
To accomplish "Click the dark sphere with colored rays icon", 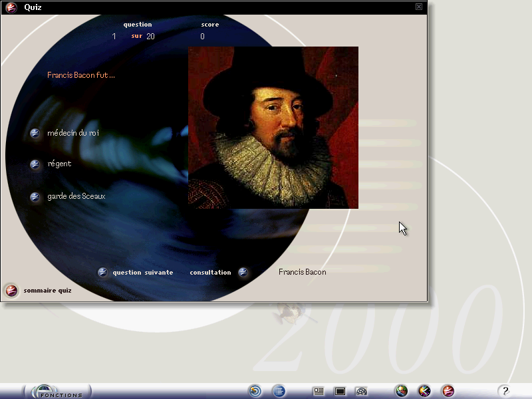I will [424, 391].
